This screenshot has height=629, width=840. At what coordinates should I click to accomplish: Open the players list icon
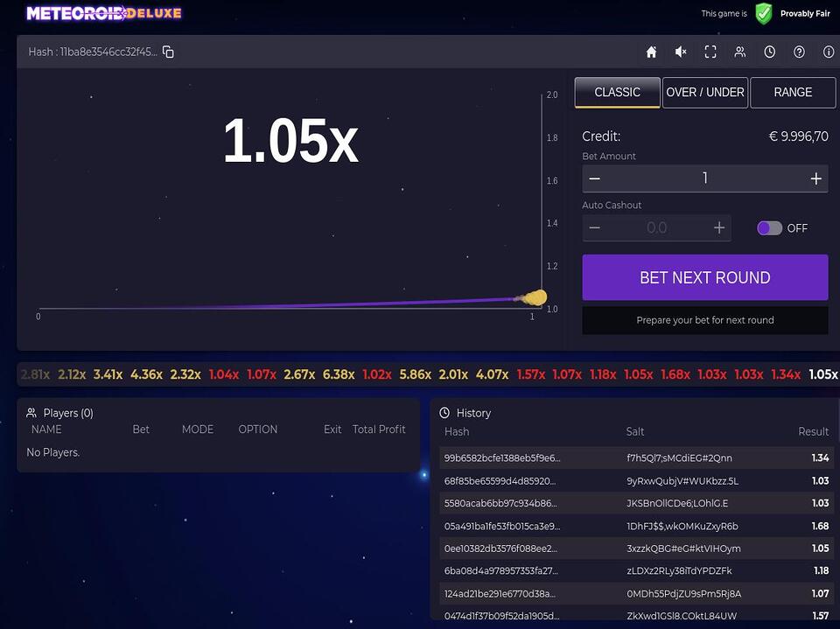[x=740, y=52]
